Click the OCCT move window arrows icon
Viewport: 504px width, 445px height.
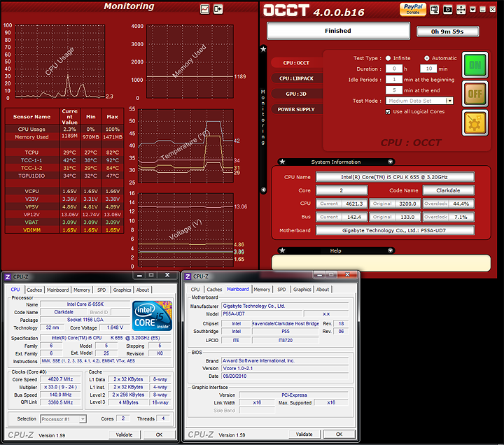coord(461,10)
